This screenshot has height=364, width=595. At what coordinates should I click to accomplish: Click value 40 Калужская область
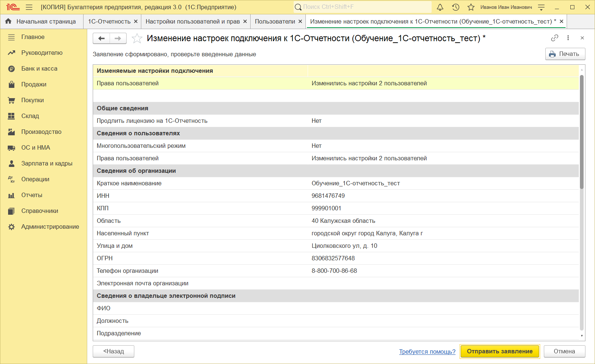(343, 221)
